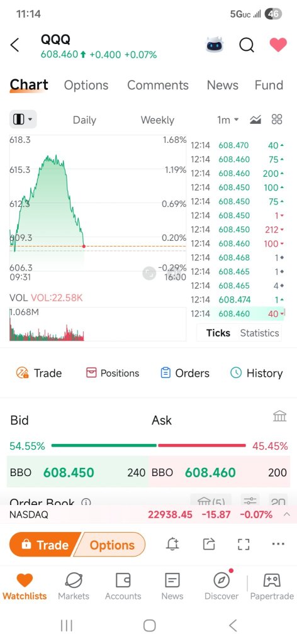Image resolution: width=297 pixels, height=644 pixels.
Task: Open the chart layout dropdown
Action: pos(23,119)
